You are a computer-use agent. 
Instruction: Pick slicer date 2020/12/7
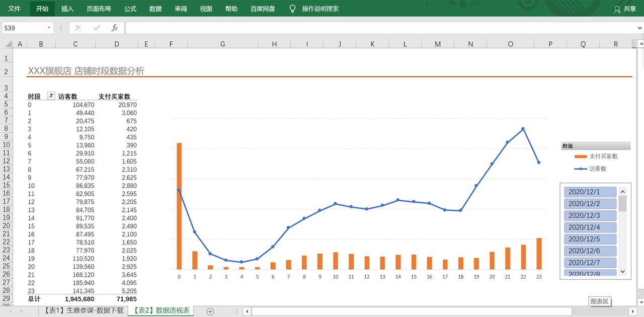click(590, 263)
